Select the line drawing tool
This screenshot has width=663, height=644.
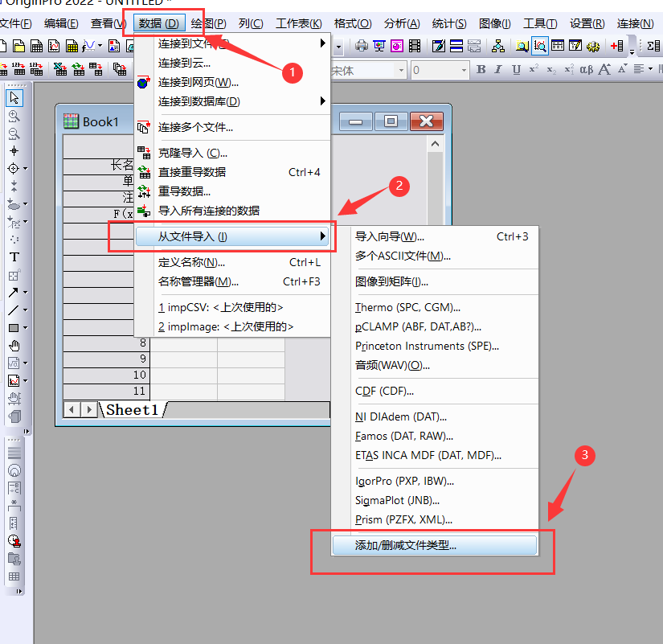[13, 310]
